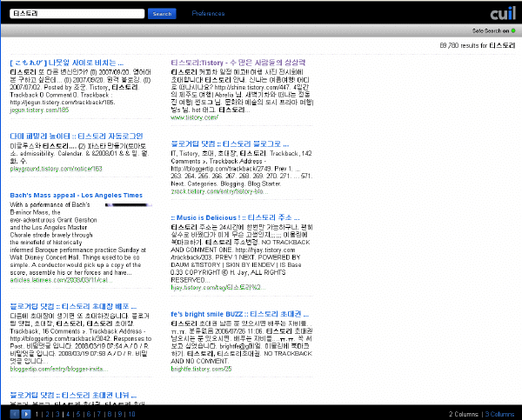522x420 pixels.
Task: Click the playground.tistory.com/notice/163 URL
Action: point(56,169)
